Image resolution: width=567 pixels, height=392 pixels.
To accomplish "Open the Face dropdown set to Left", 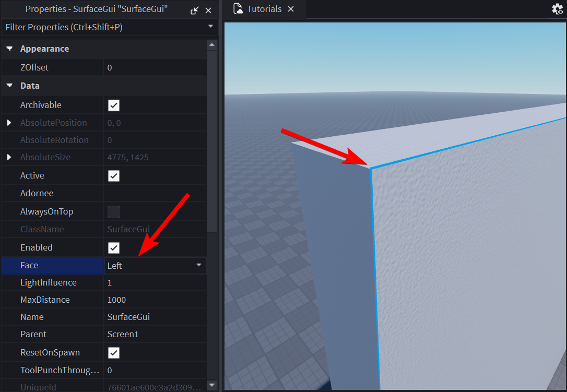I will pyautogui.click(x=198, y=266).
